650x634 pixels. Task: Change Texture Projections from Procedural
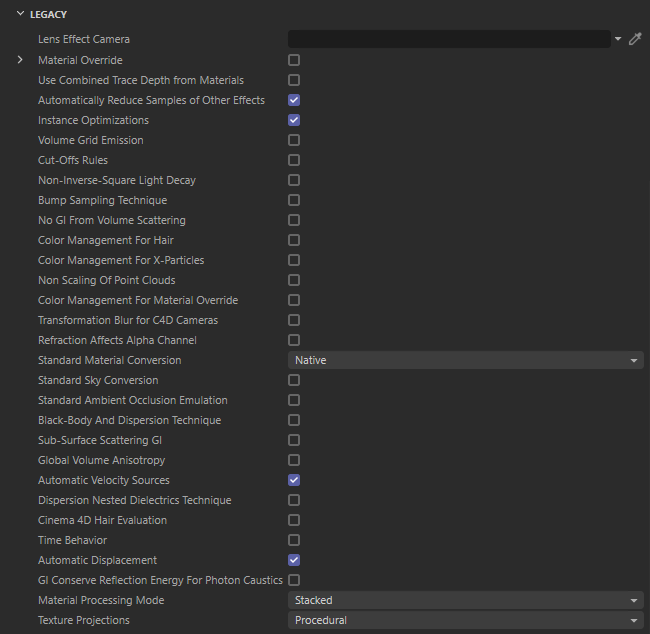pos(466,620)
